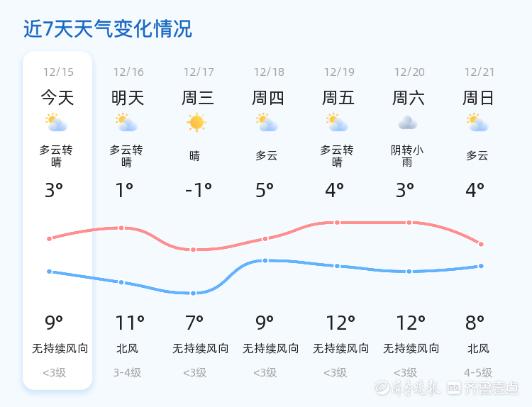Click the blue curve point for 周四
Image resolution: width=532 pixels, height=407 pixels.
[265, 260]
